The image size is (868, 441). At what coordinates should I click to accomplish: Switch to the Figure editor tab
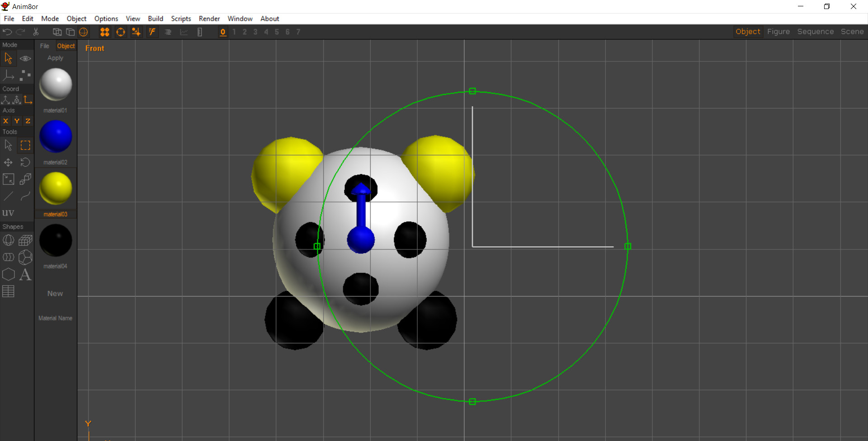[x=778, y=32]
